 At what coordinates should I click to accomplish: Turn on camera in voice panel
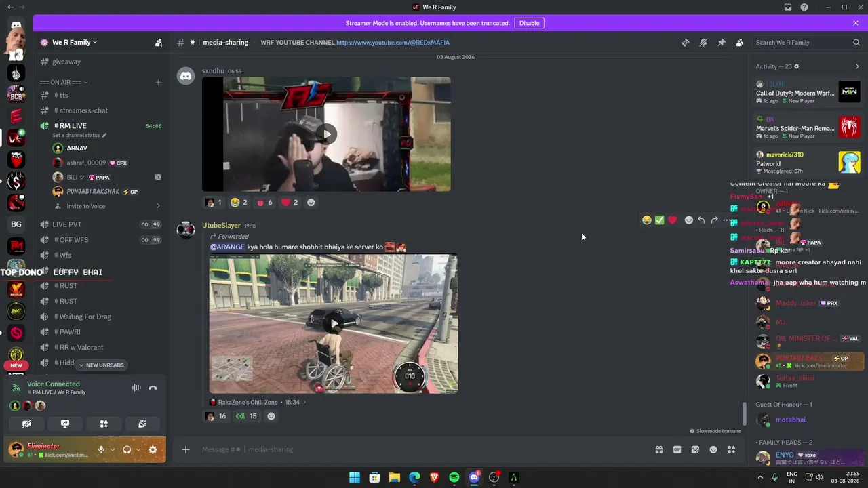click(x=26, y=424)
